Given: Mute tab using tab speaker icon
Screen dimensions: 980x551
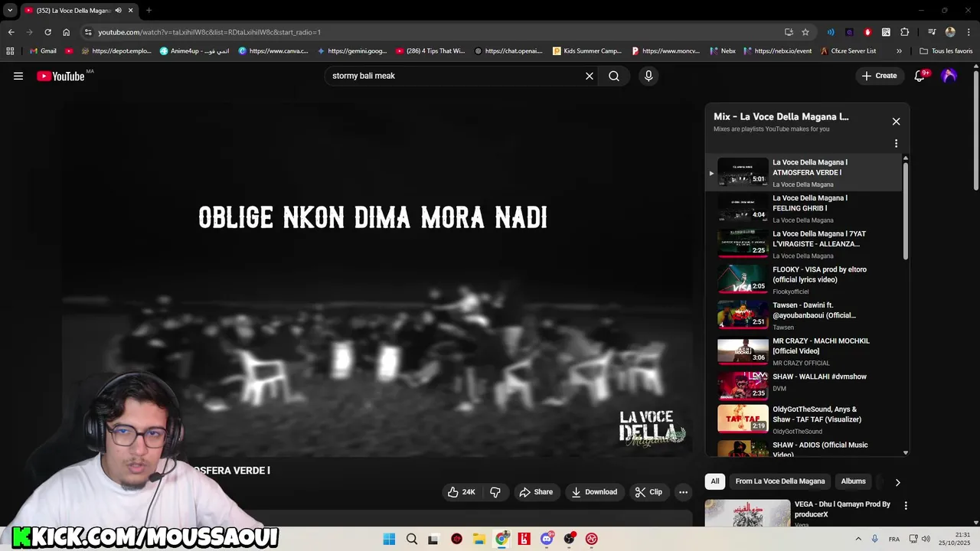Looking at the screenshot, I should click(x=118, y=11).
